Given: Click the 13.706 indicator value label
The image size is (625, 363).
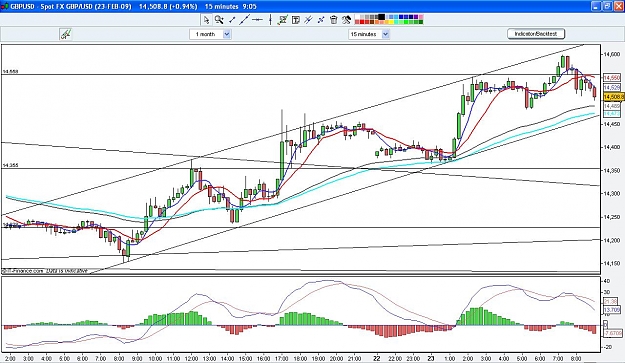Looking at the screenshot, I should [611, 310].
